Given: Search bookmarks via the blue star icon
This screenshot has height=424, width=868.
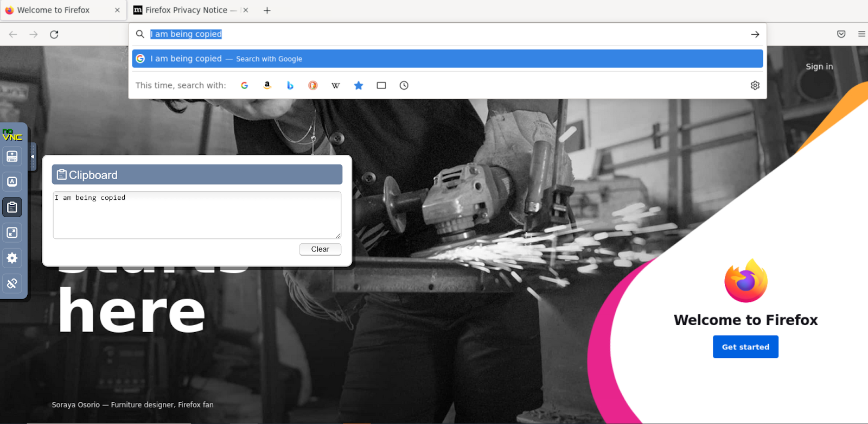Looking at the screenshot, I should pyautogui.click(x=359, y=85).
